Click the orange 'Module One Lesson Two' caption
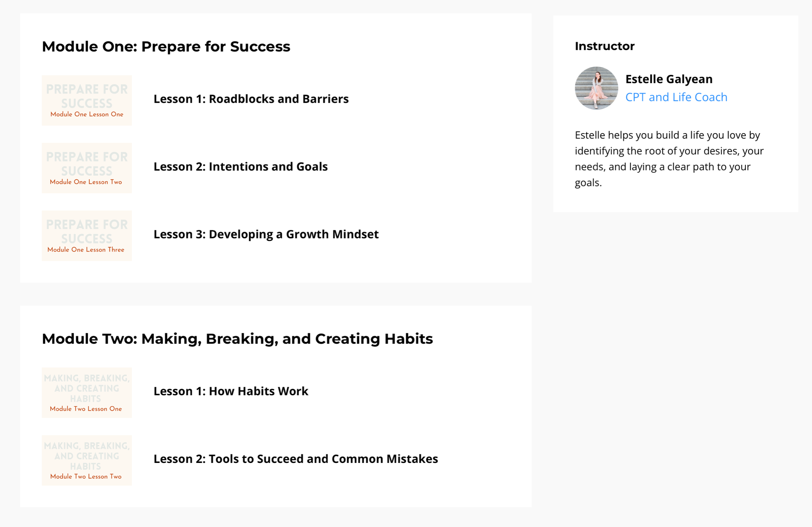 [x=86, y=182]
